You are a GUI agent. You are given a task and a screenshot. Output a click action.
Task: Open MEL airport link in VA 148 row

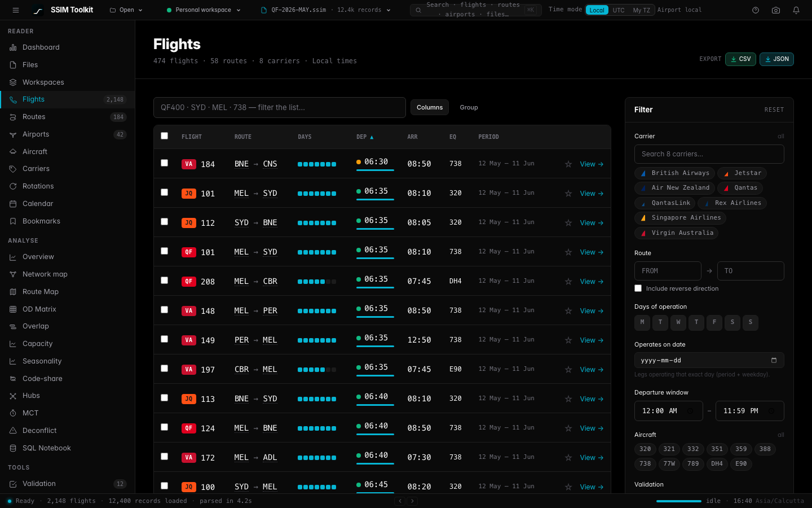(241, 311)
